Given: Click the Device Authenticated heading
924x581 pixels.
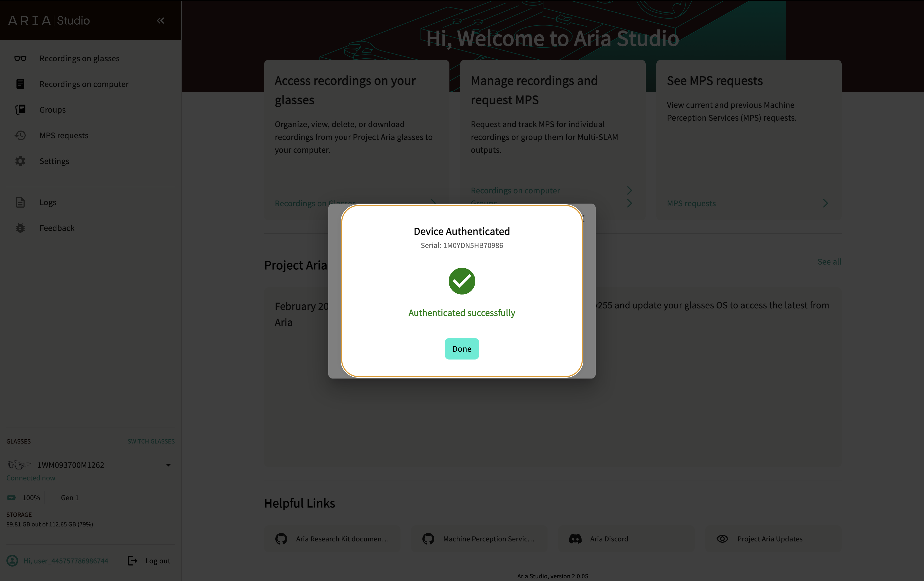Looking at the screenshot, I should tap(462, 231).
